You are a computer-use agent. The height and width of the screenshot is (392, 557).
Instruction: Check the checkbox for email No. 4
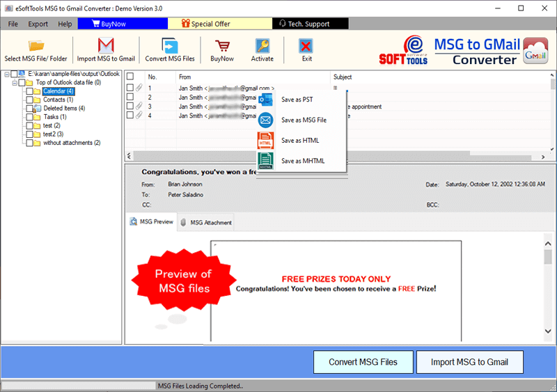[x=130, y=115]
